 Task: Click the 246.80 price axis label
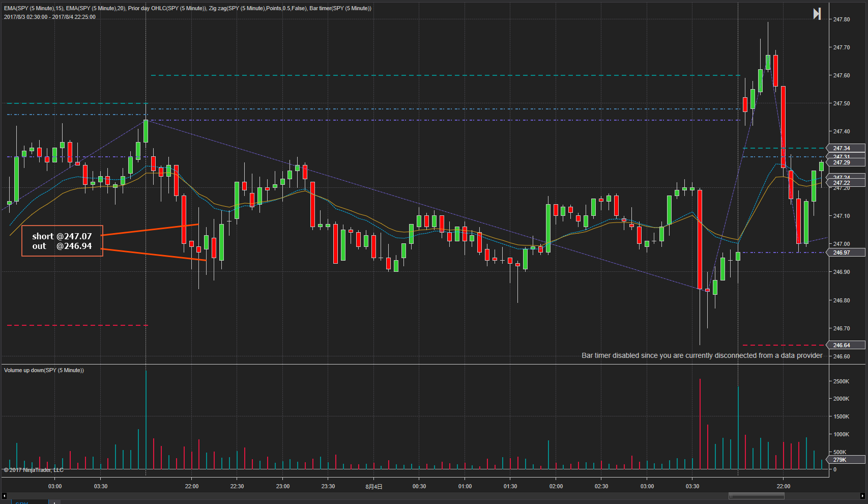tap(842, 300)
